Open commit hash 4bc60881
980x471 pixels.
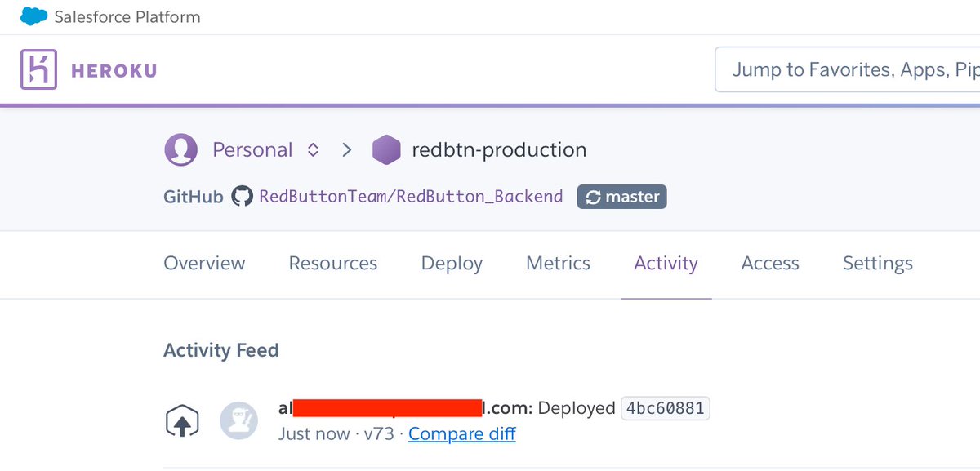click(666, 408)
